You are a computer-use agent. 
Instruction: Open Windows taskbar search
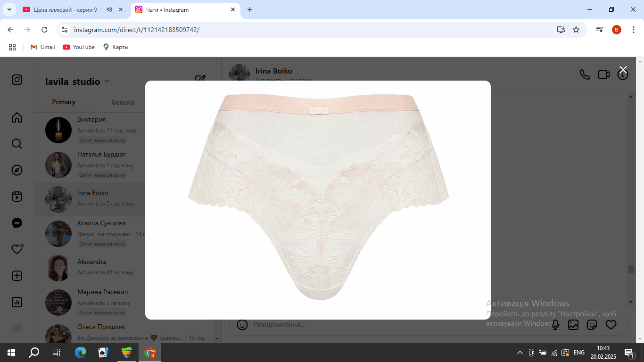pos(34,353)
